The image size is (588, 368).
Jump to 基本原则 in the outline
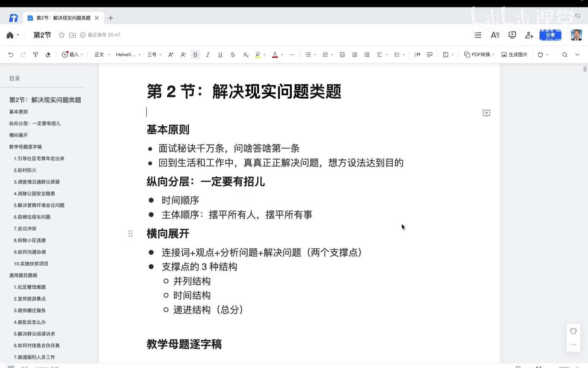coord(18,112)
